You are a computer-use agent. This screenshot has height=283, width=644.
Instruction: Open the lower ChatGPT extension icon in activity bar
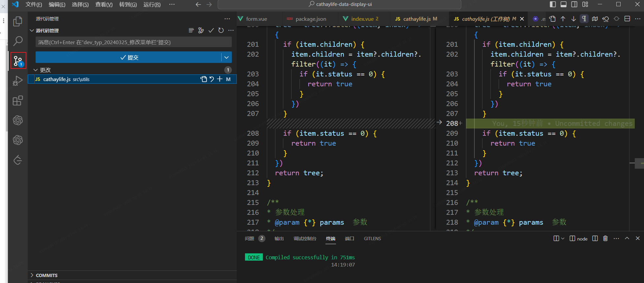tap(17, 140)
